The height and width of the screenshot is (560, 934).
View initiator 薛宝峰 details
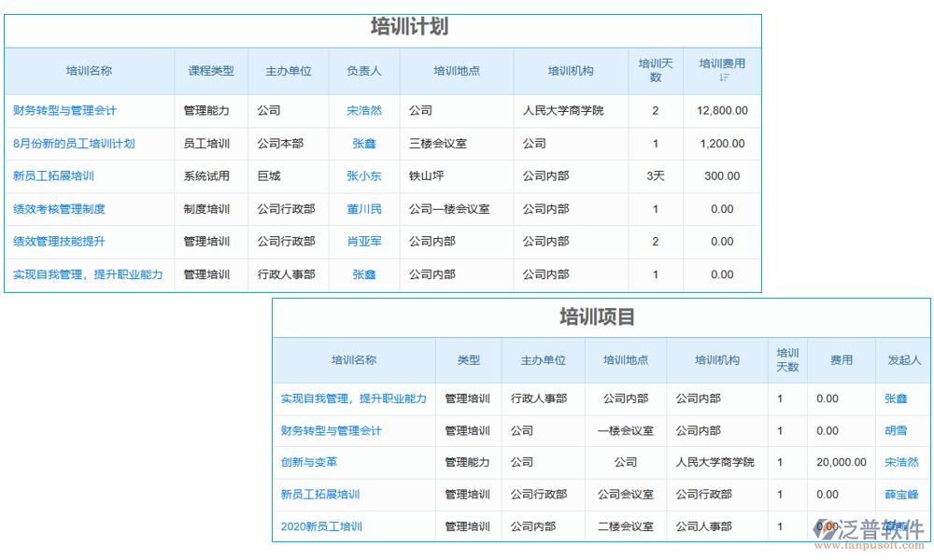(898, 494)
